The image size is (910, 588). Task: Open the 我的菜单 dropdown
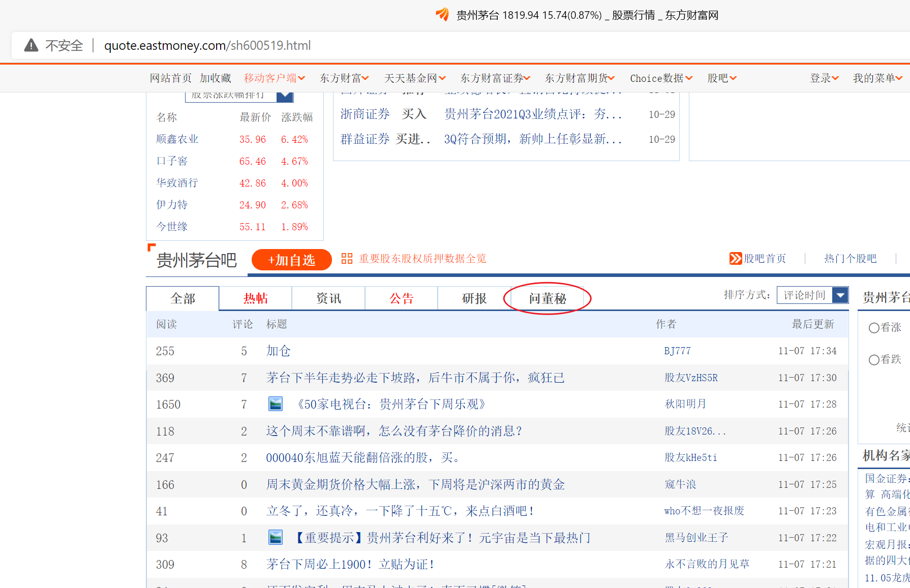877,78
